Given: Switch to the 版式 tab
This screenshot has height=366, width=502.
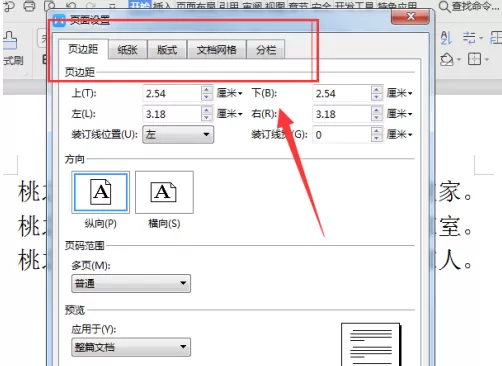Looking at the screenshot, I should [x=167, y=50].
